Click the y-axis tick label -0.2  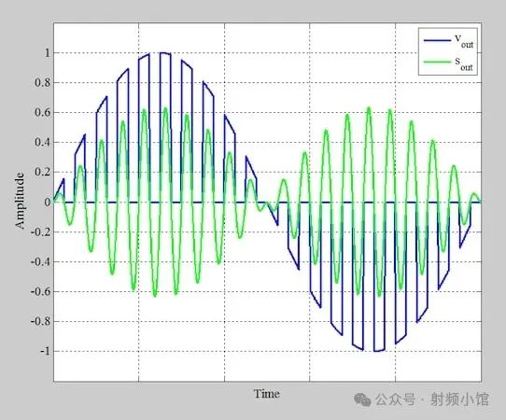click(41, 232)
